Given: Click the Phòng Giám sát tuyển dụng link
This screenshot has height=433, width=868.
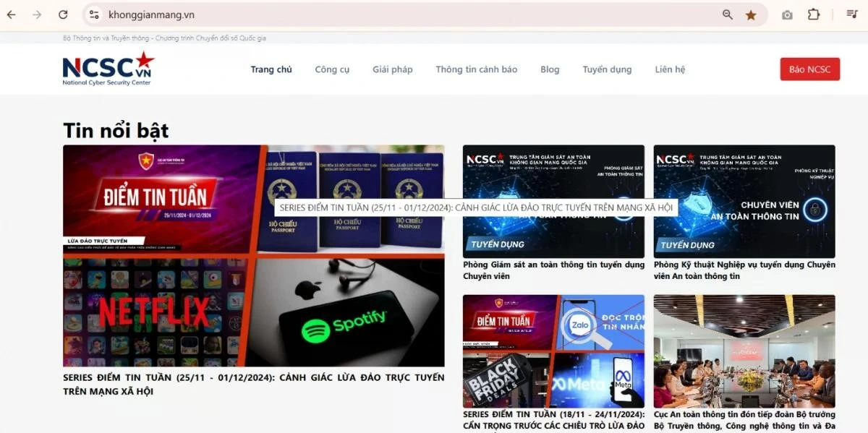Looking at the screenshot, I should click(554, 270).
